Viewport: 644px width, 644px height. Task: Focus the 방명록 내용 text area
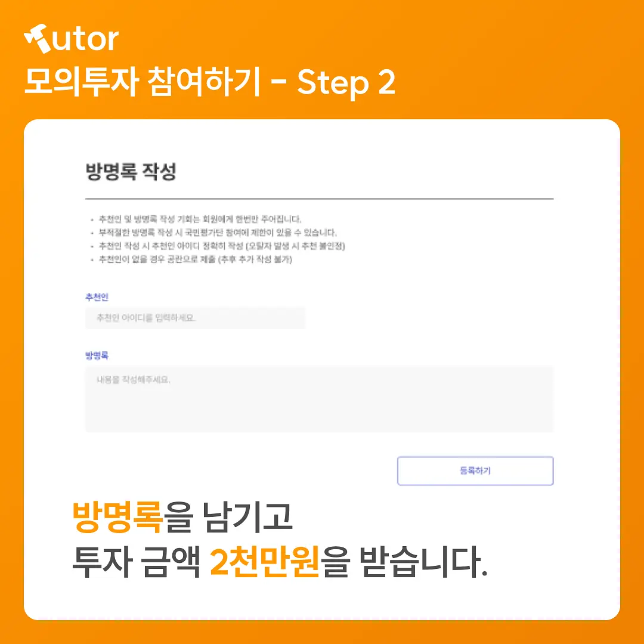pos(319,399)
